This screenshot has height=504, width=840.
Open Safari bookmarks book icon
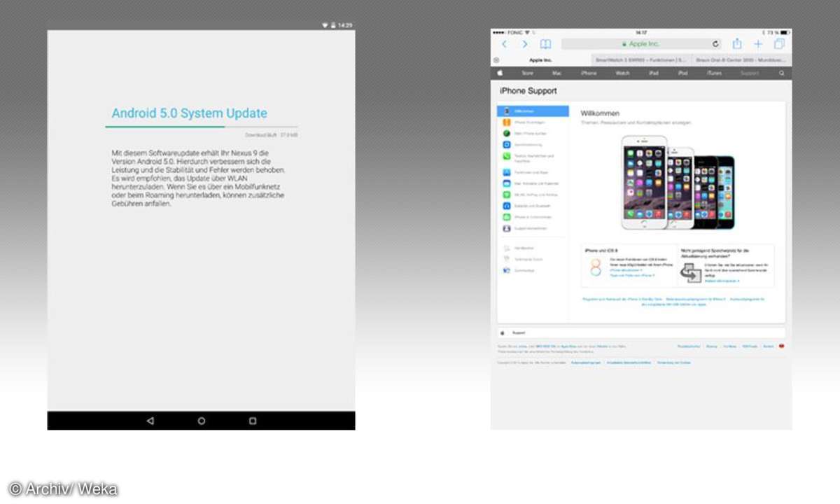pos(545,44)
